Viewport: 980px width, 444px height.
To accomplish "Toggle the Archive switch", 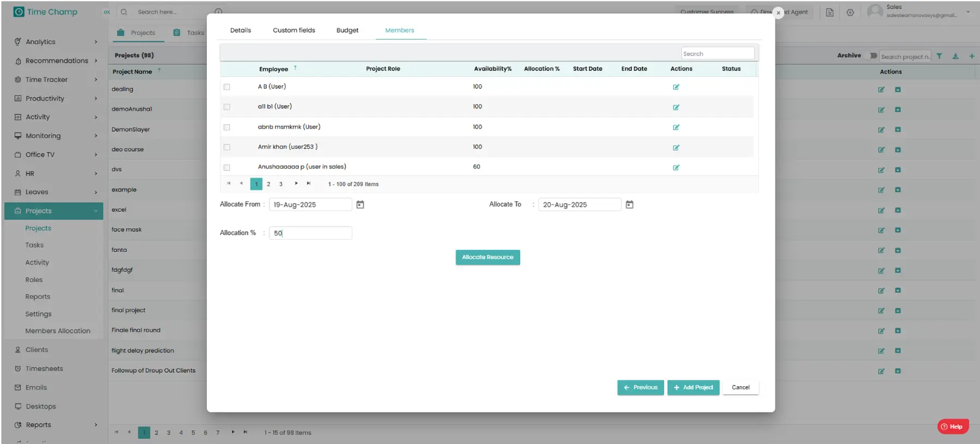I will click(873, 56).
